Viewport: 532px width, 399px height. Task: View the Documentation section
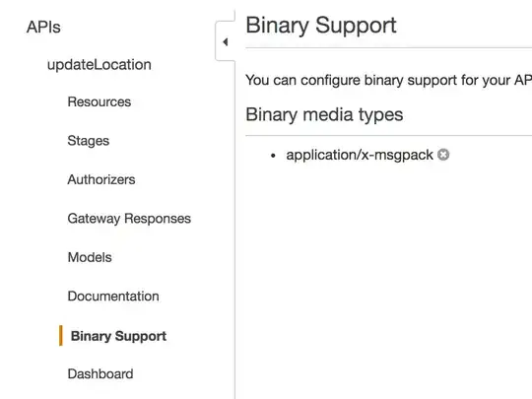coord(113,297)
